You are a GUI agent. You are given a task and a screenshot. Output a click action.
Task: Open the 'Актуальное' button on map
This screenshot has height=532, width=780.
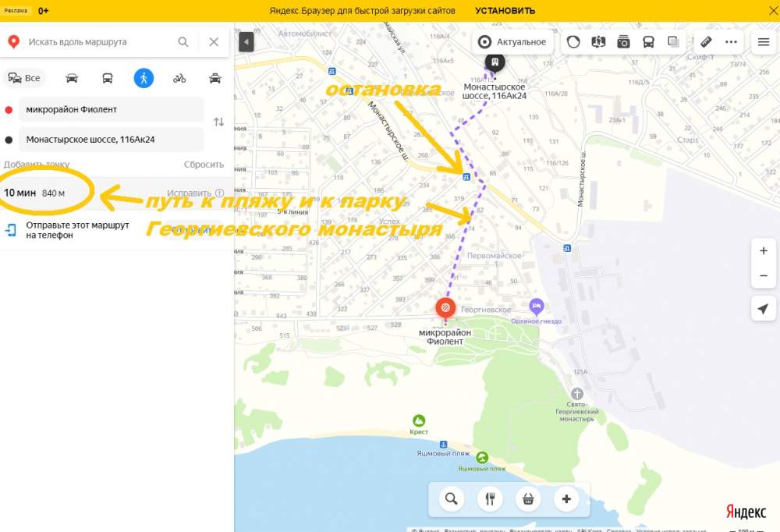point(512,42)
